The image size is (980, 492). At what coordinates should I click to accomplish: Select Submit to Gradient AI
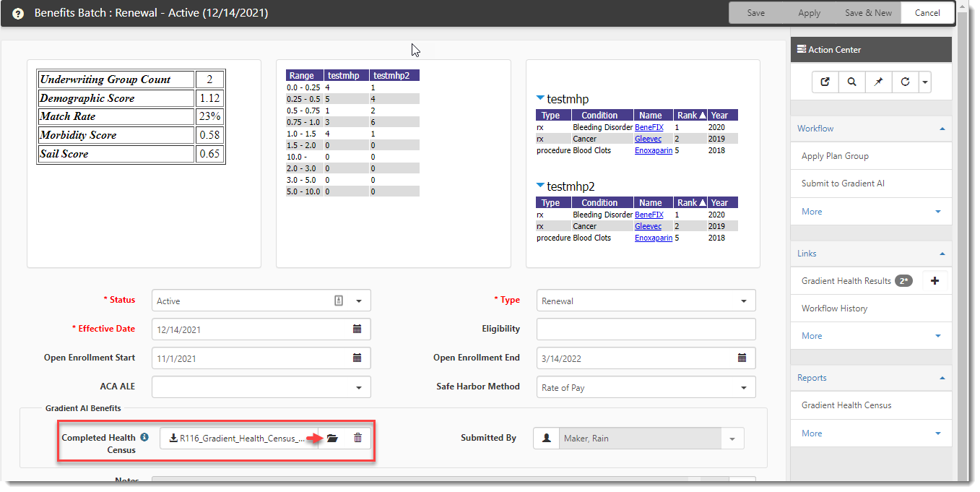pos(842,184)
